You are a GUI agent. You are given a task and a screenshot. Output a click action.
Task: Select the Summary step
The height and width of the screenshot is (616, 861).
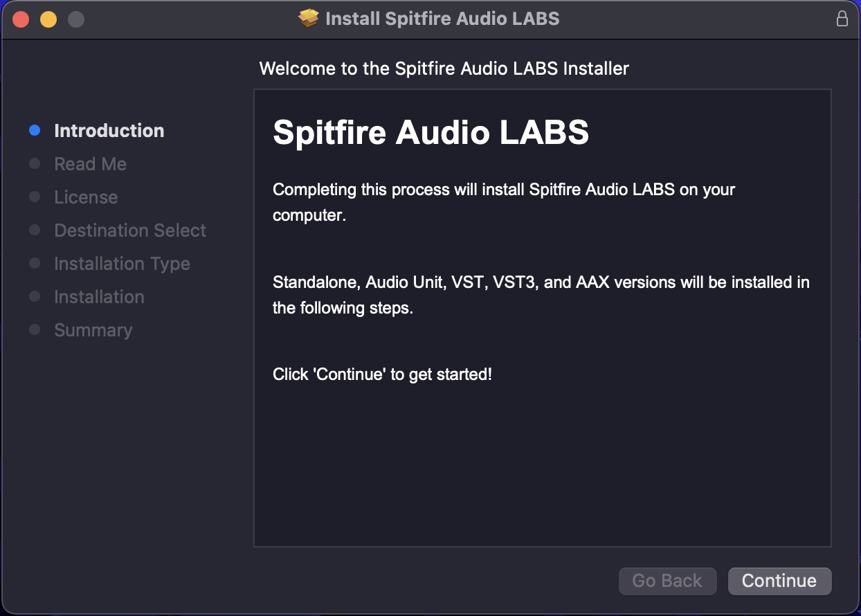coord(93,330)
